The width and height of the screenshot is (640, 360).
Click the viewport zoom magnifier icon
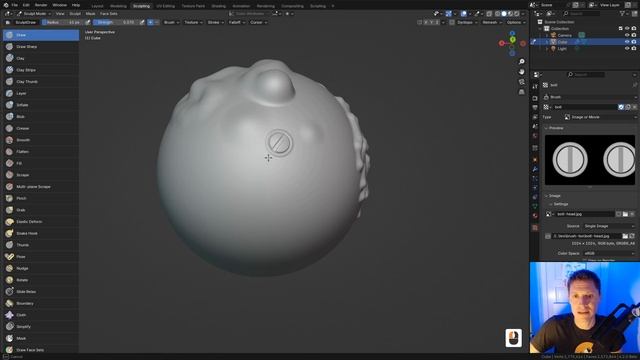[x=522, y=62]
